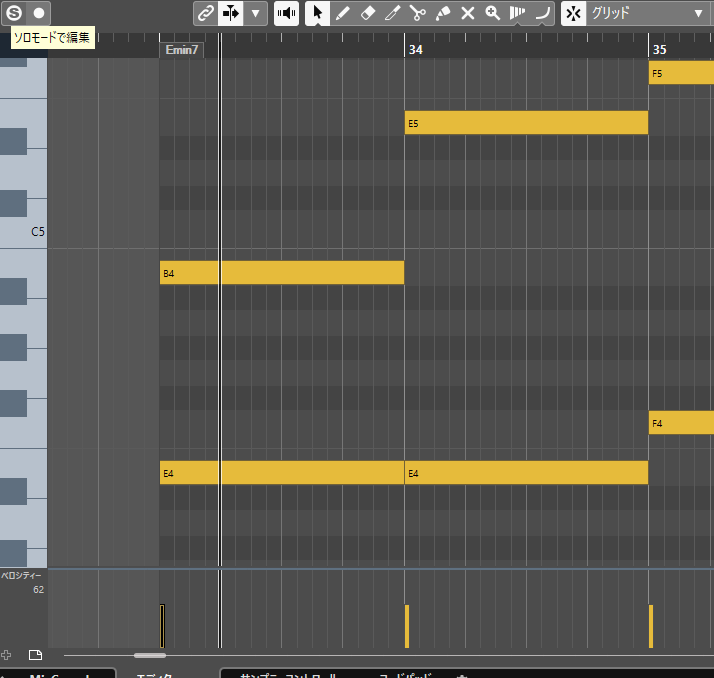Select the Mute X tool
This screenshot has height=678, width=714.
[468, 13]
